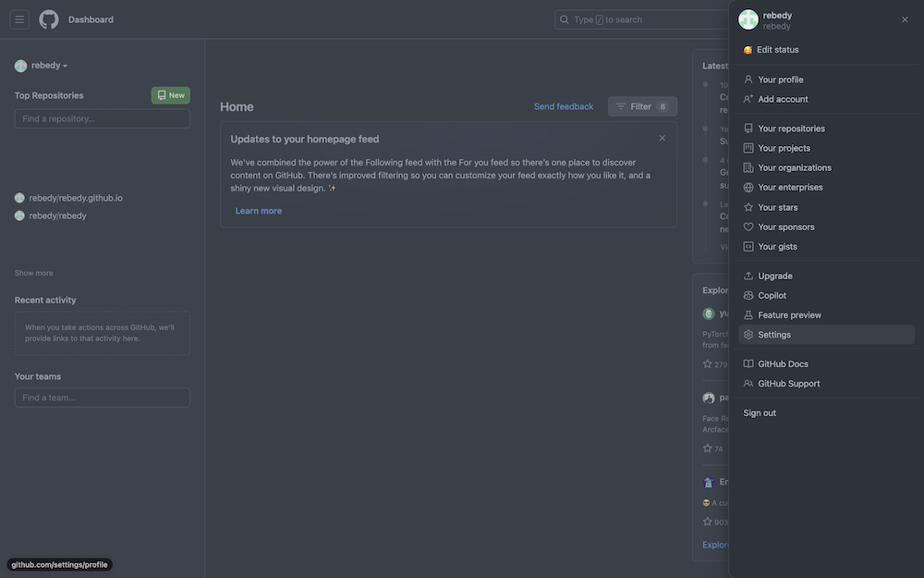This screenshot has width=924, height=578.
Task: Click the Your stars star icon
Action: (748, 207)
